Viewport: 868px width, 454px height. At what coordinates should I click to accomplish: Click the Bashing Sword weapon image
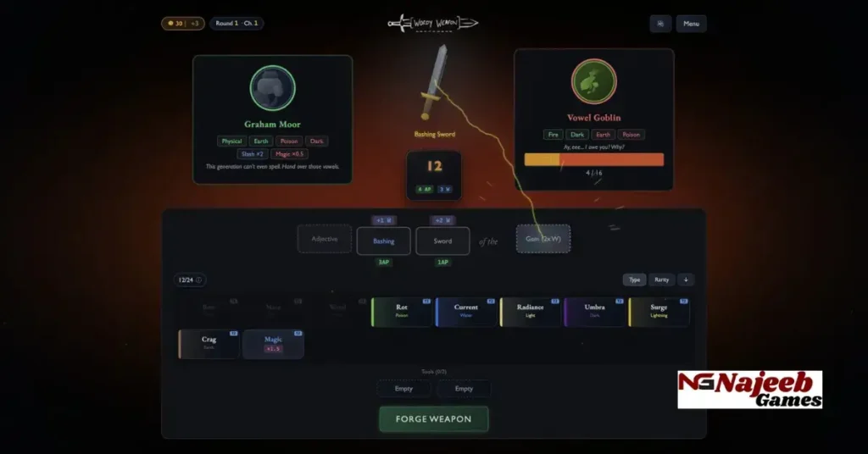click(x=435, y=83)
